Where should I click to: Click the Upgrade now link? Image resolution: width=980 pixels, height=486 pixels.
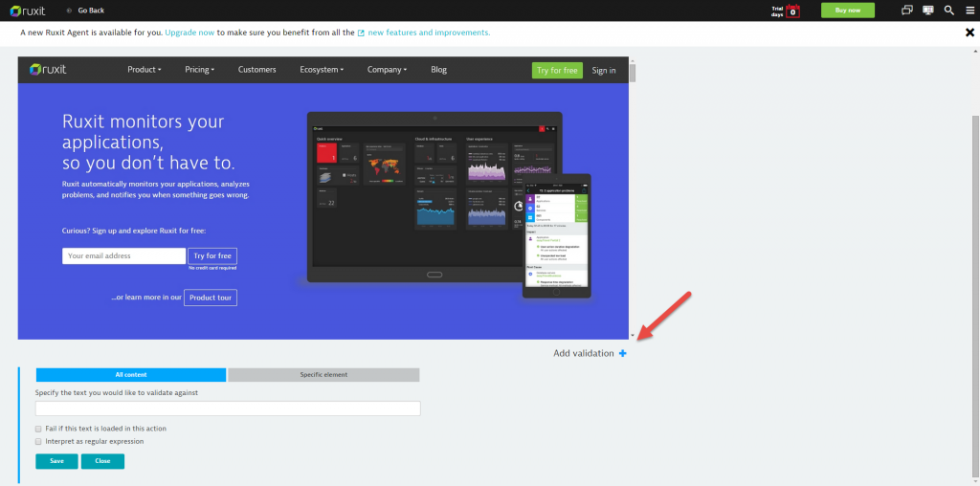(190, 33)
